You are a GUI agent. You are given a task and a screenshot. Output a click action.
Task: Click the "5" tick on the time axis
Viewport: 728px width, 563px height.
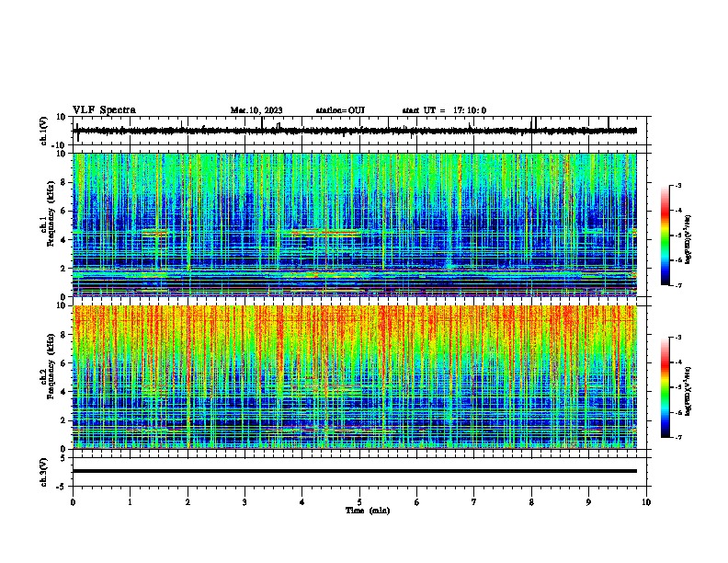pyautogui.click(x=359, y=502)
